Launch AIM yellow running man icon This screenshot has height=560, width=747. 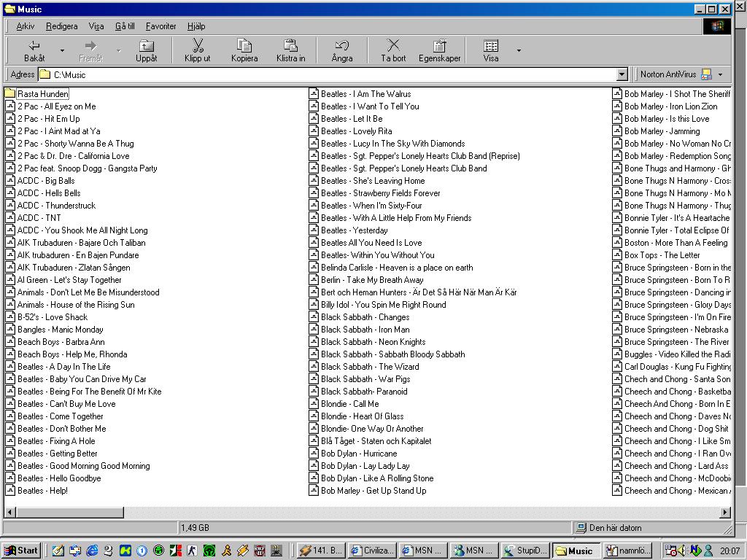pos(226,551)
